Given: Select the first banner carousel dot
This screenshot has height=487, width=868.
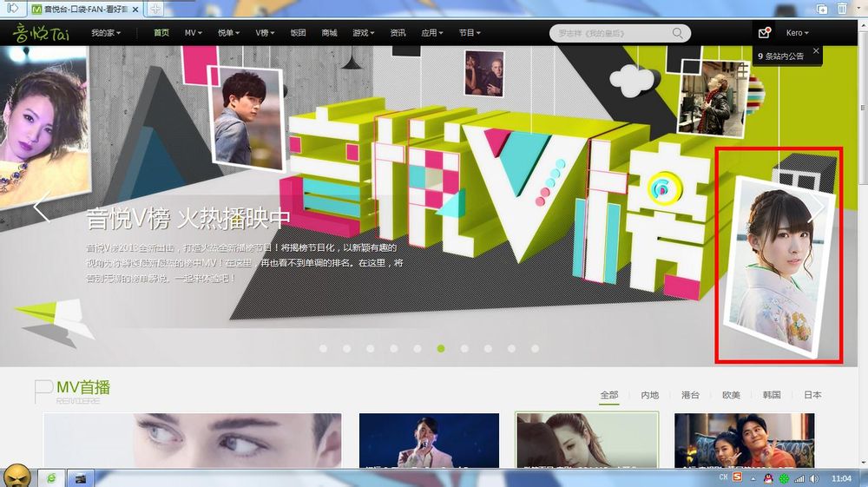Looking at the screenshot, I should tap(323, 349).
